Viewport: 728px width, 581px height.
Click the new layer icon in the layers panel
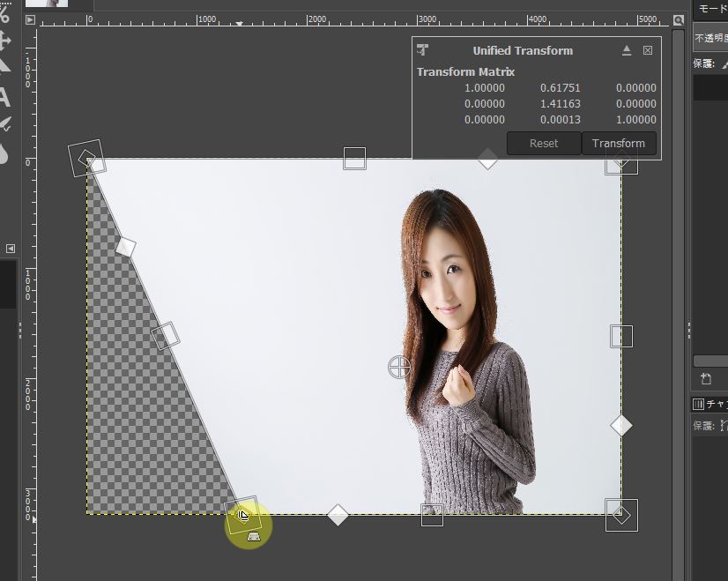[x=708, y=378]
